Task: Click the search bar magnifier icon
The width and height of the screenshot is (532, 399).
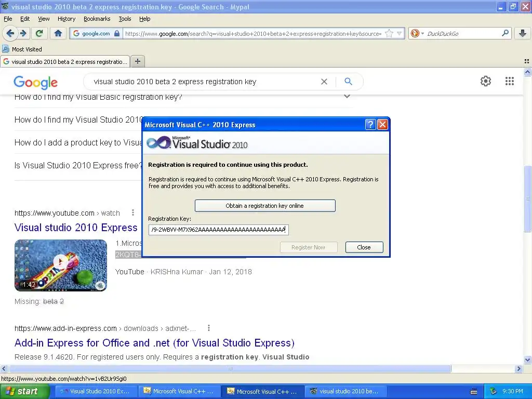Action: [505, 33]
